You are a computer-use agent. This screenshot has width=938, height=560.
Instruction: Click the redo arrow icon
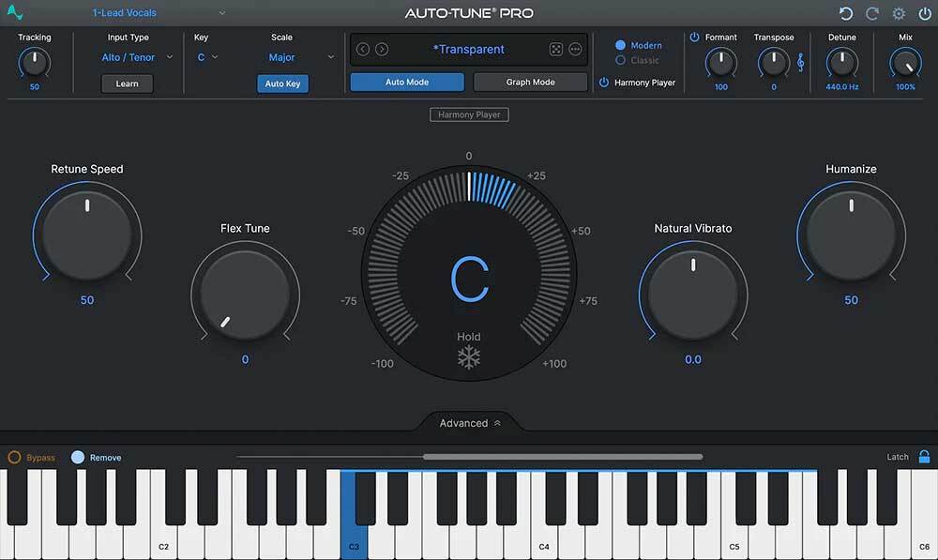[872, 14]
